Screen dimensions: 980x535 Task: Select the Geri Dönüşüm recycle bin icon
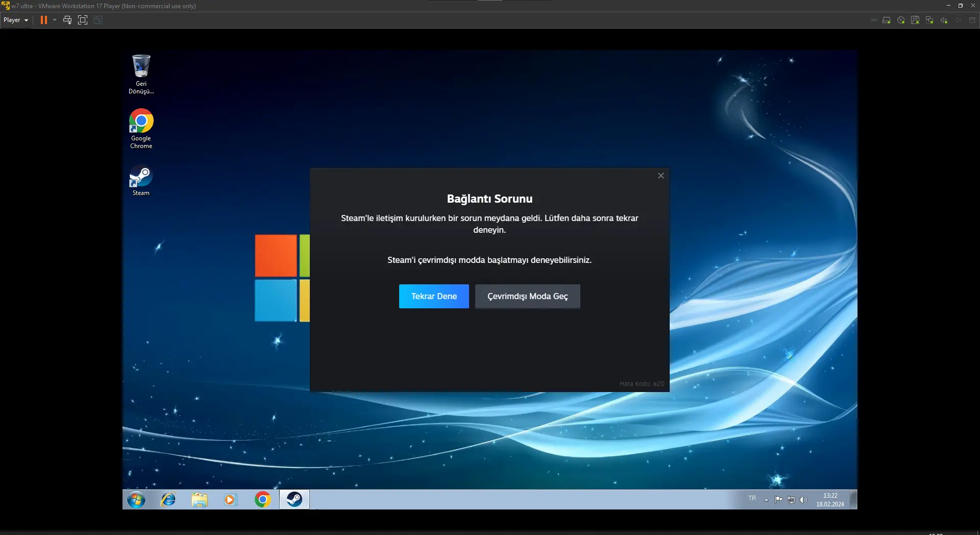pos(141,74)
